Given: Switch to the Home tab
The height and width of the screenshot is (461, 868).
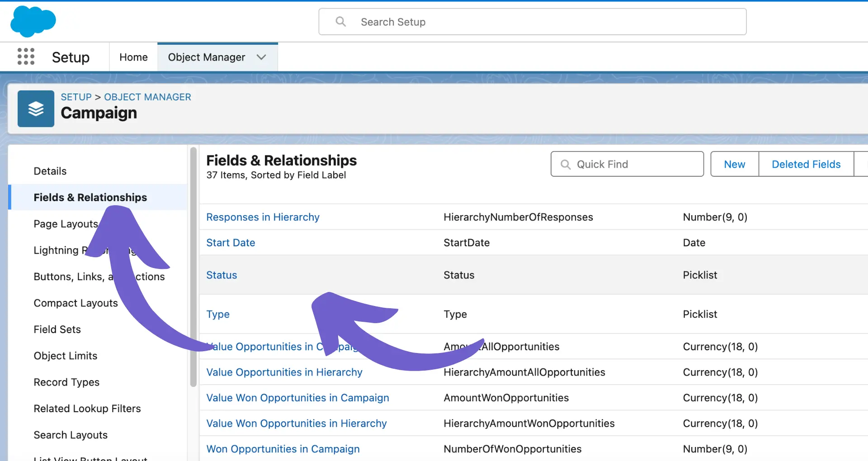Looking at the screenshot, I should [133, 57].
